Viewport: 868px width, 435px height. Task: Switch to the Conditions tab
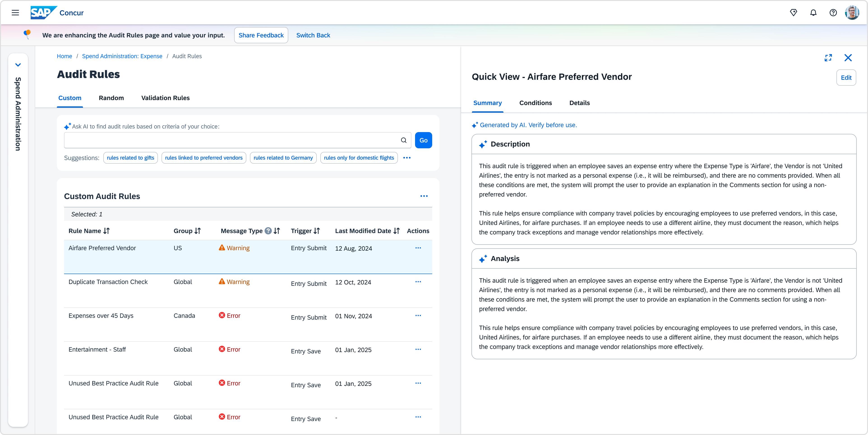(536, 103)
